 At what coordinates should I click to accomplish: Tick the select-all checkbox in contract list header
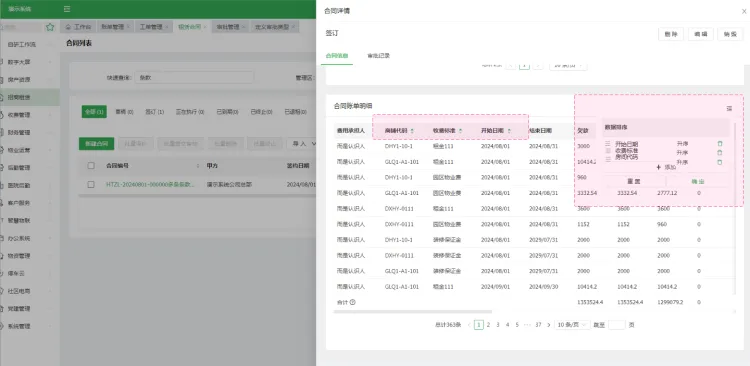[x=91, y=166]
